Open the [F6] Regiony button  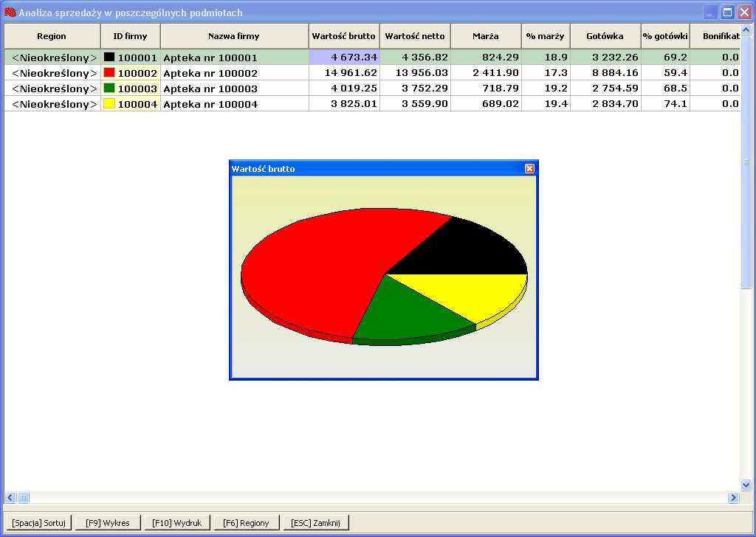[246, 523]
